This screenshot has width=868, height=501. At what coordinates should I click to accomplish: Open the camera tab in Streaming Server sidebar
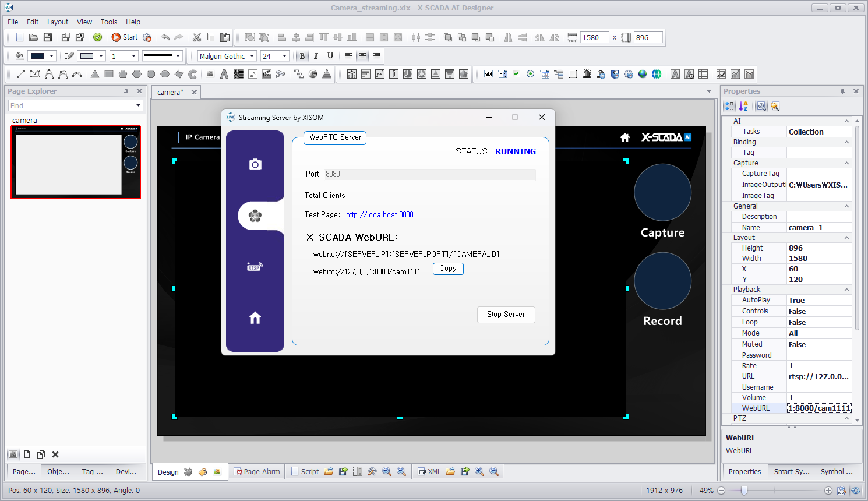255,165
